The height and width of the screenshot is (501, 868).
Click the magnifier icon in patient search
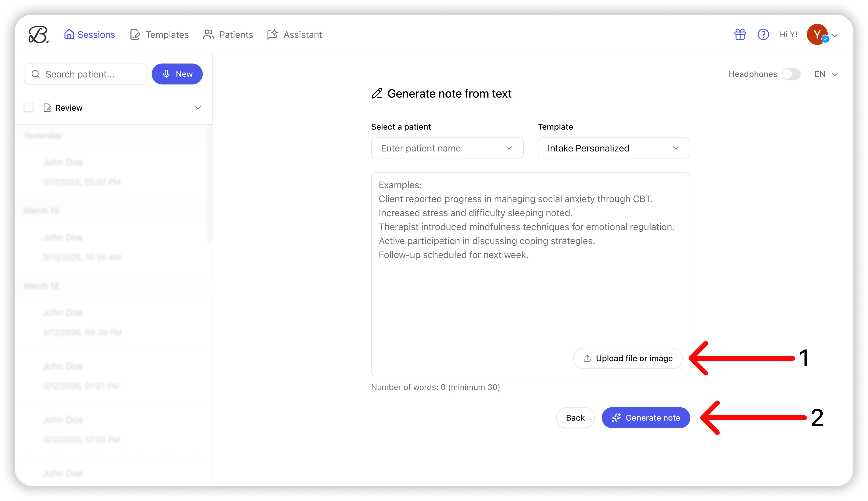pyautogui.click(x=35, y=74)
